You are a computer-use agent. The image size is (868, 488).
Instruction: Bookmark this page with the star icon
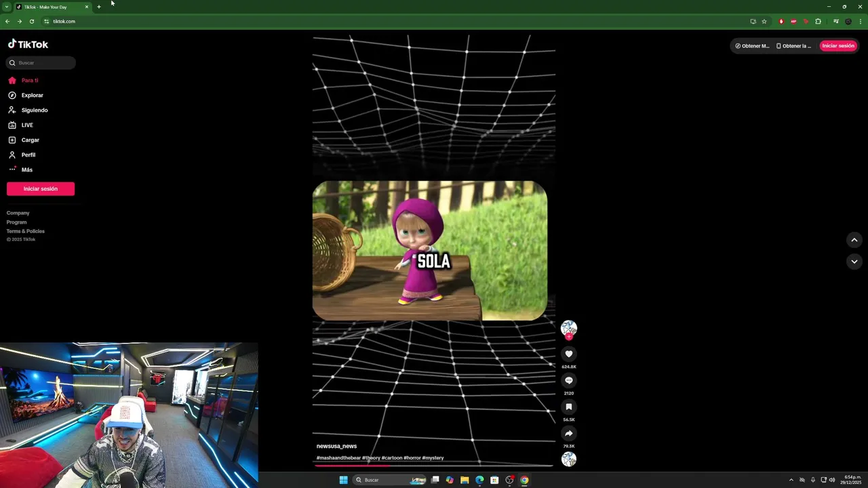[764, 21]
